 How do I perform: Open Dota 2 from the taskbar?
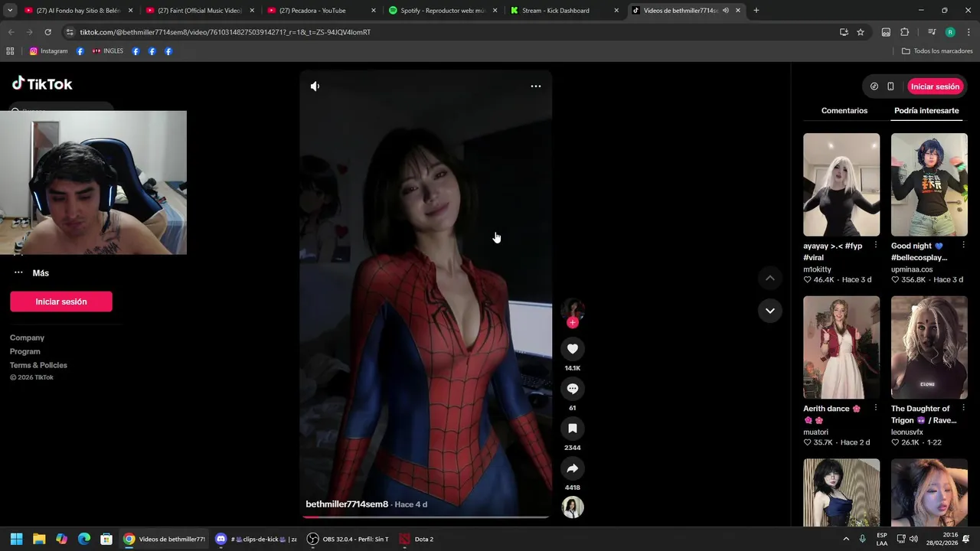click(417, 539)
